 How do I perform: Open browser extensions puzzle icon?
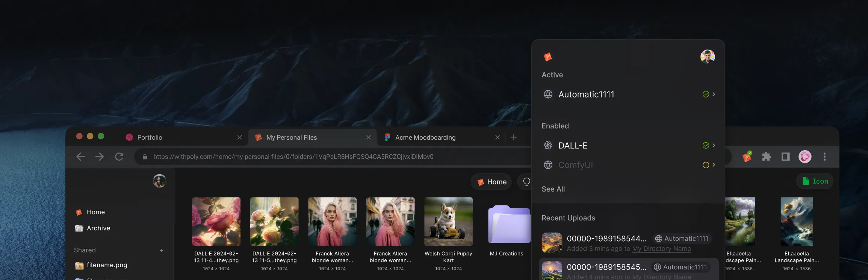point(766,157)
